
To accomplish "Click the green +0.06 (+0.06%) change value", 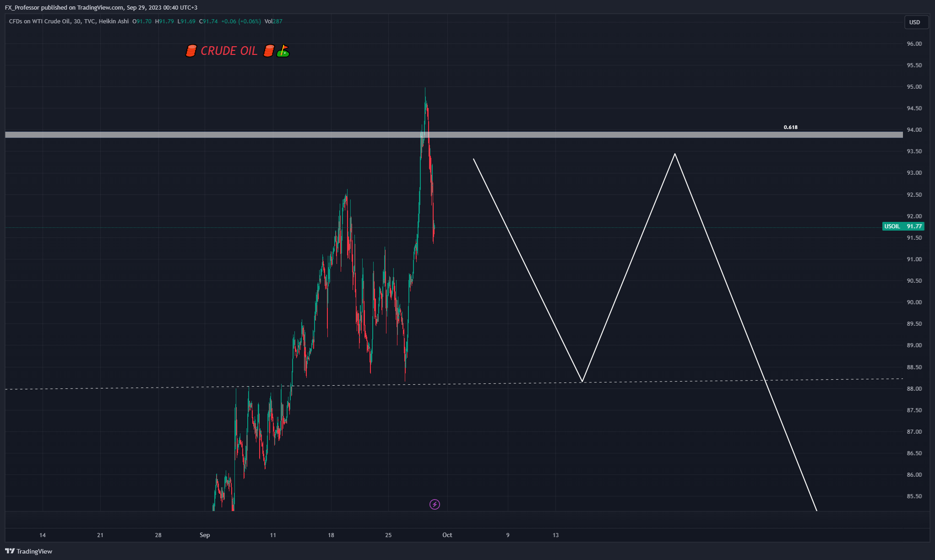I will (241, 21).
